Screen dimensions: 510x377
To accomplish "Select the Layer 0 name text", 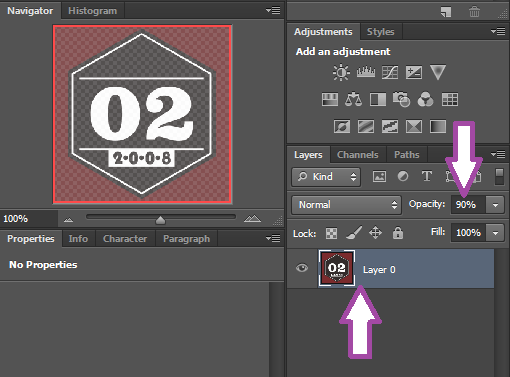I will [x=379, y=270].
